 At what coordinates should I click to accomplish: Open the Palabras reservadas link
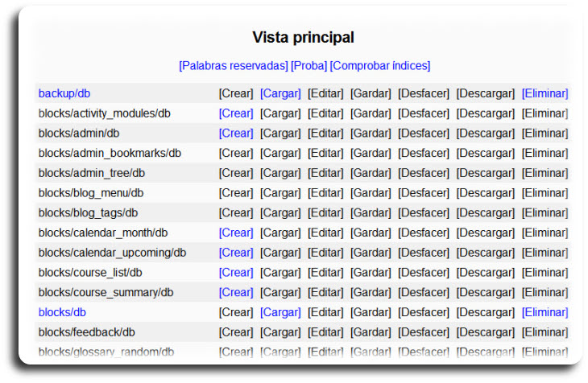point(233,66)
